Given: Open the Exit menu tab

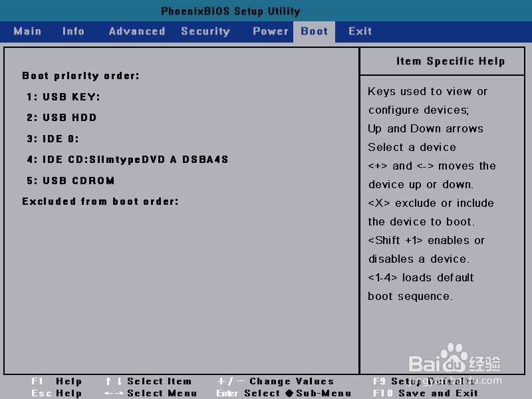Looking at the screenshot, I should pyautogui.click(x=360, y=31).
